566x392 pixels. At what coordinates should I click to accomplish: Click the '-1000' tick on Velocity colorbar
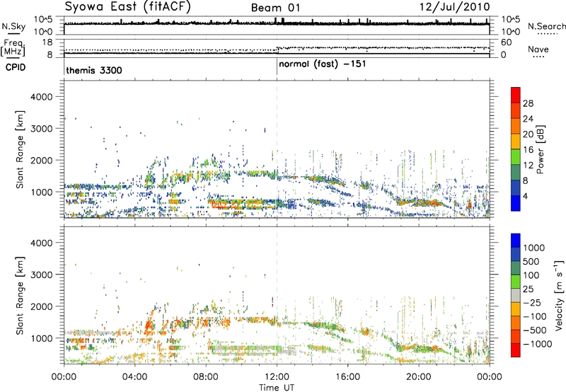point(538,344)
